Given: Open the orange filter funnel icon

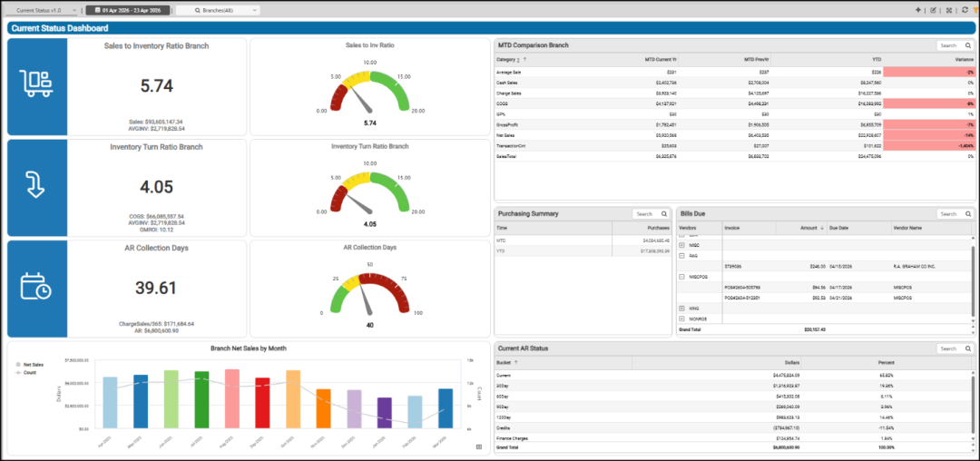Looking at the screenshot, I should [x=977, y=10].
